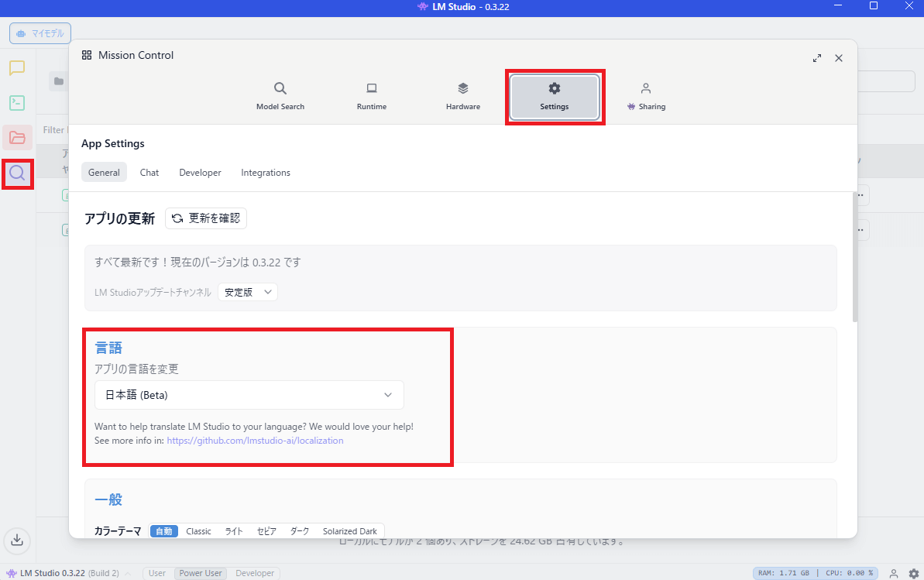Select the ライト color theme
The image size is (924, 580).
pyautogui.click(x=234, y=531)
